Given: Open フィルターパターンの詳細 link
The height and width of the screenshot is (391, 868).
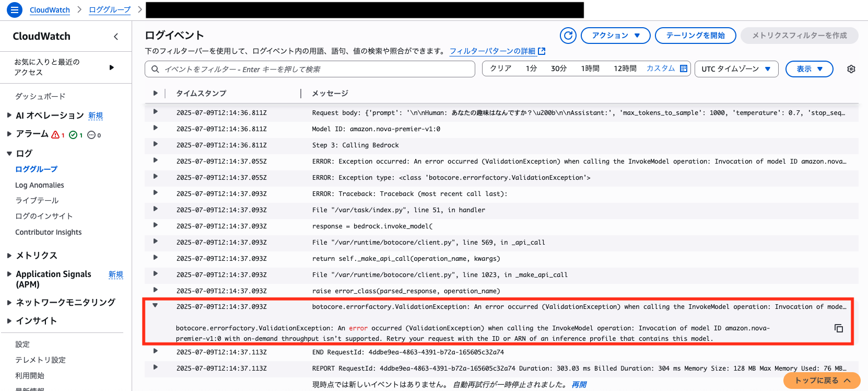Looking at the screenshot, I should click(492, 51).
